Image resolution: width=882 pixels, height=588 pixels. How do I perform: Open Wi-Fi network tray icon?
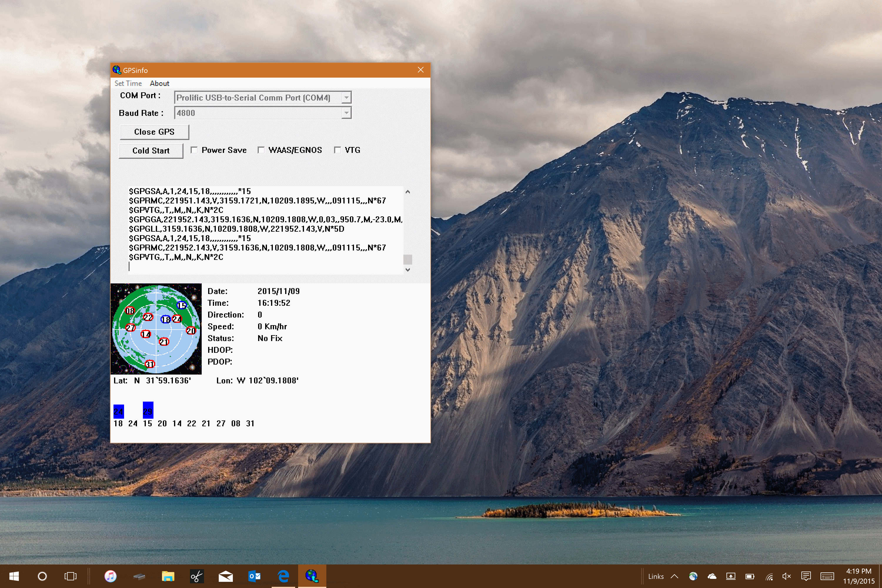point(769,576)
